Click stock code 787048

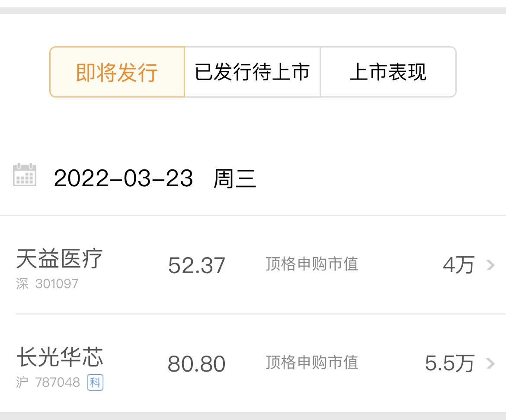(x=58, y=382)
